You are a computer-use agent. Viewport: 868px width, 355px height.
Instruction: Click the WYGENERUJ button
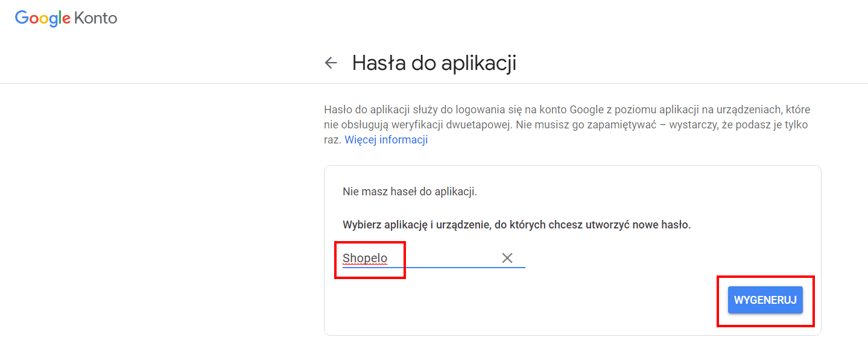point(765,300)
